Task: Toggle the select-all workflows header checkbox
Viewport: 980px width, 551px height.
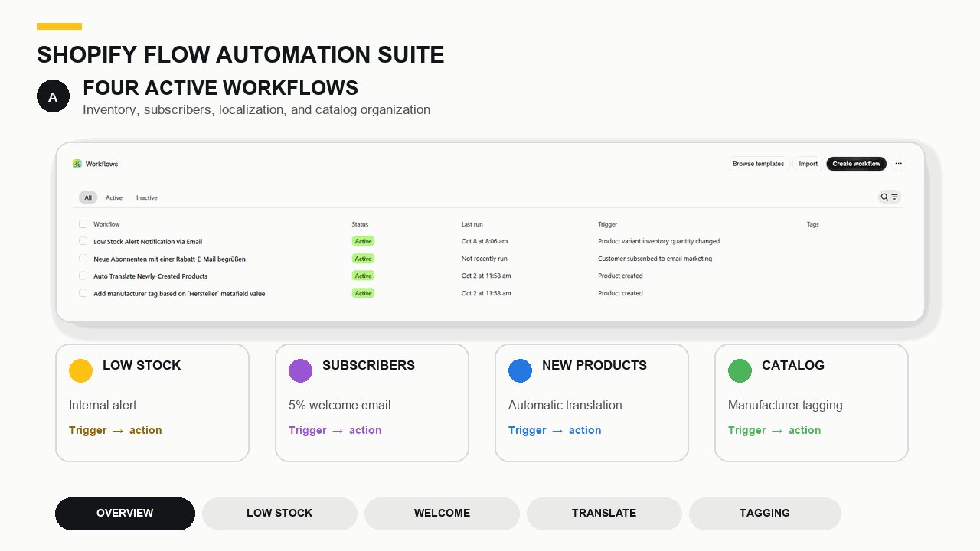Action: pos(83,224)
